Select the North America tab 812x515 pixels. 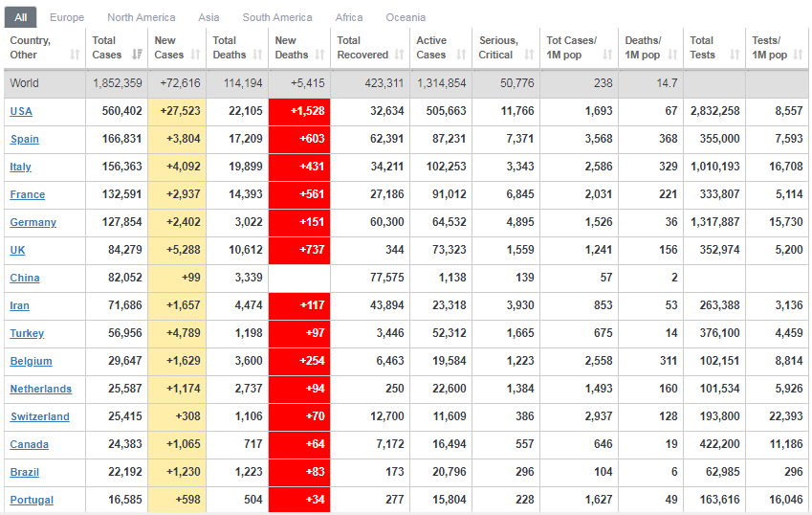(141, 17)
